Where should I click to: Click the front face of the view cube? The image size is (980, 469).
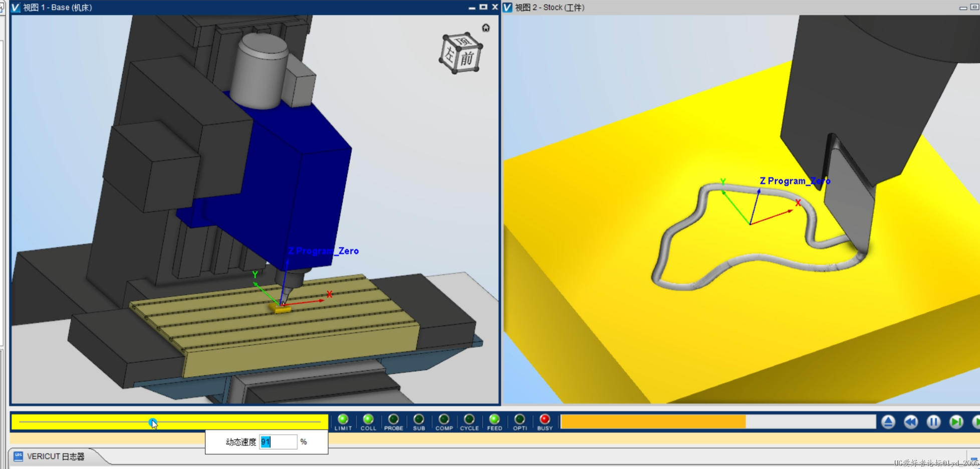467,59
